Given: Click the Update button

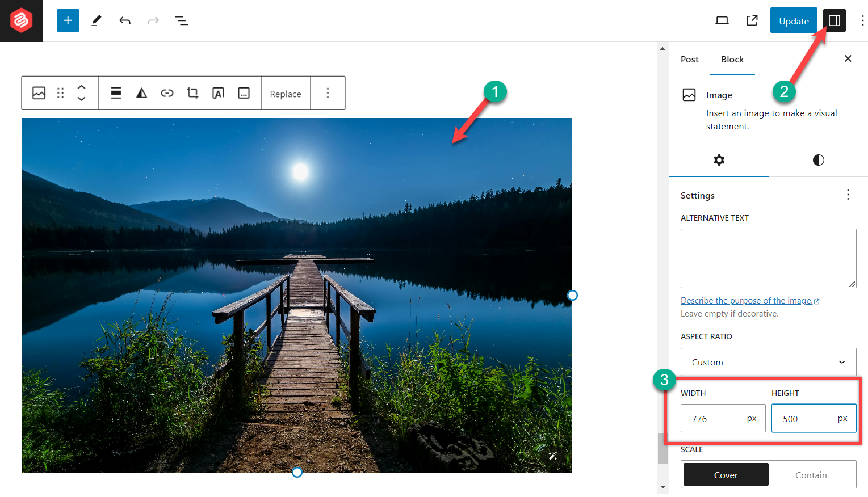Looking at the screenshot, I should click(x=793, y=21).
